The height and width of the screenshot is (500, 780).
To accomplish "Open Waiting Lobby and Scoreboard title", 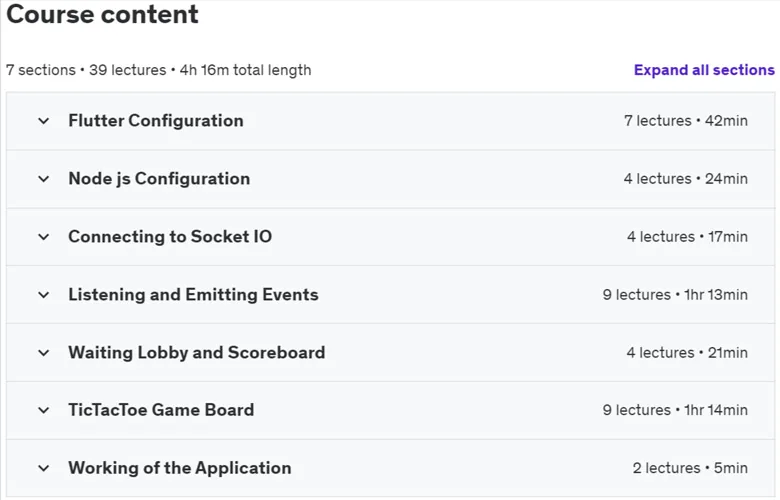I will [x=197, y=353].
